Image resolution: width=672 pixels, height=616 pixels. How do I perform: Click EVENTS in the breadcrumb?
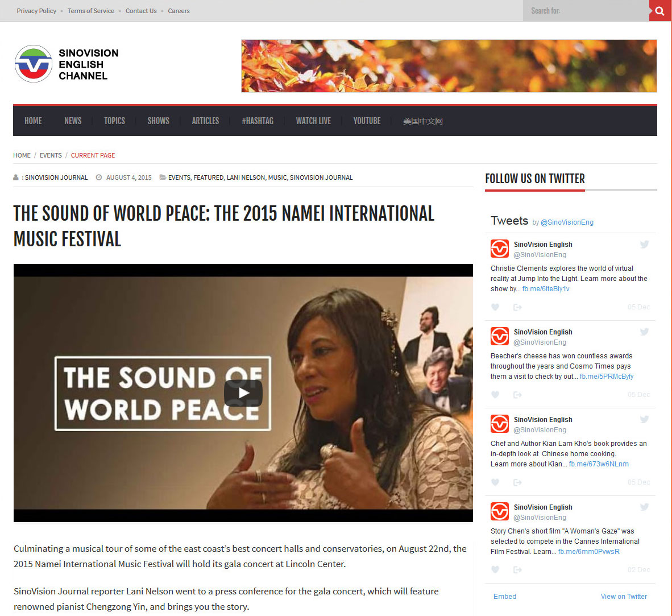pyautogui.click(x=51, y=155)
